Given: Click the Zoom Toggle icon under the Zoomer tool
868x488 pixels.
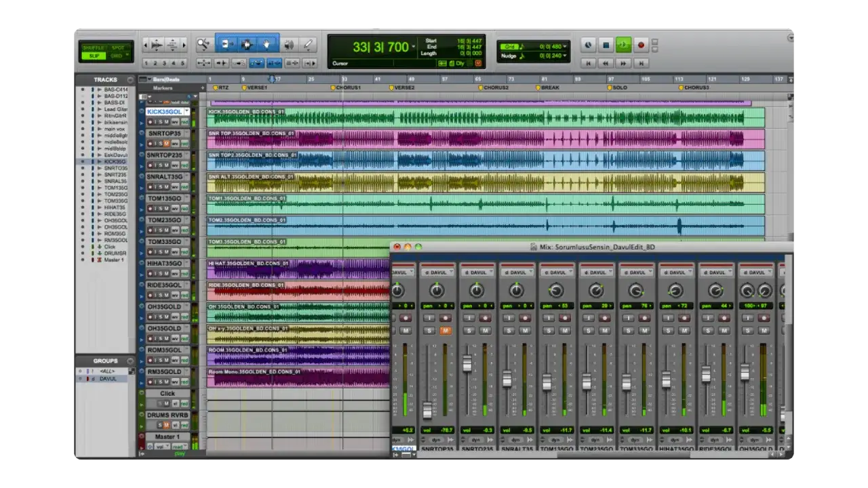Looking at the screenshot, I should pos(204,63).
